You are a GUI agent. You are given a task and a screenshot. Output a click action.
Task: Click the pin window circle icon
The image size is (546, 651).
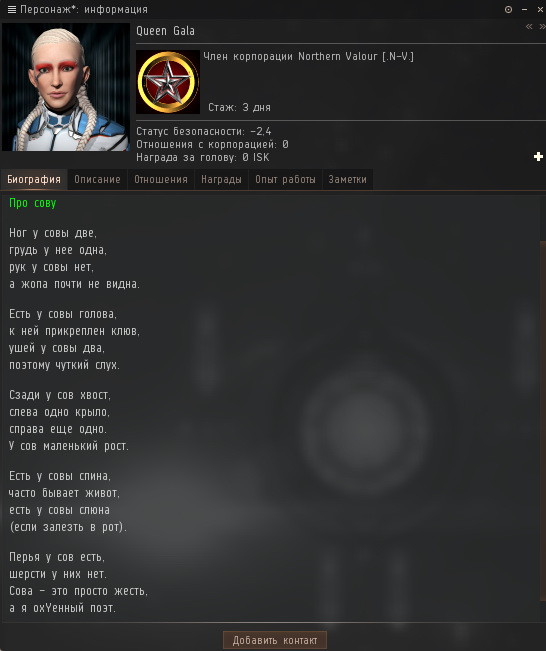pyautogui.click(x=508, y=9)
